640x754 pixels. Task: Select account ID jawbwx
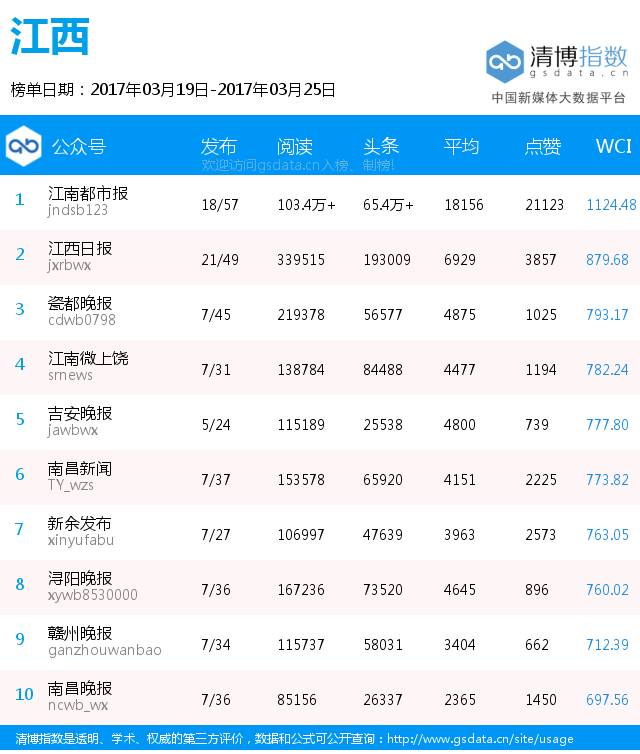(x=72, y=430)
